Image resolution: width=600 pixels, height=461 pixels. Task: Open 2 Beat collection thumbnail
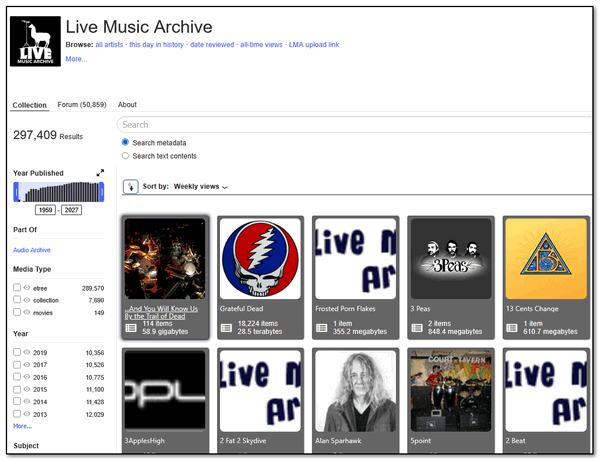(x=546, y=391)
